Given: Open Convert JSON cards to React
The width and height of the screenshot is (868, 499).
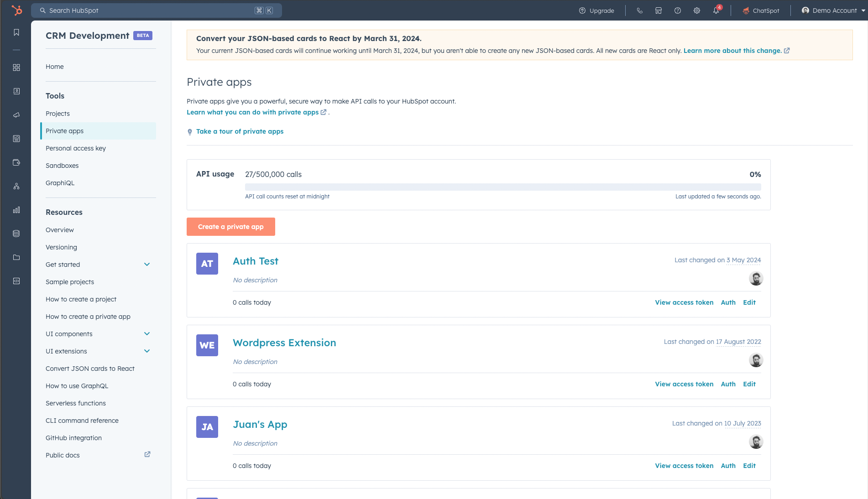Looking at the screenshot, I should pyautogui.click(x=90, y=369).
